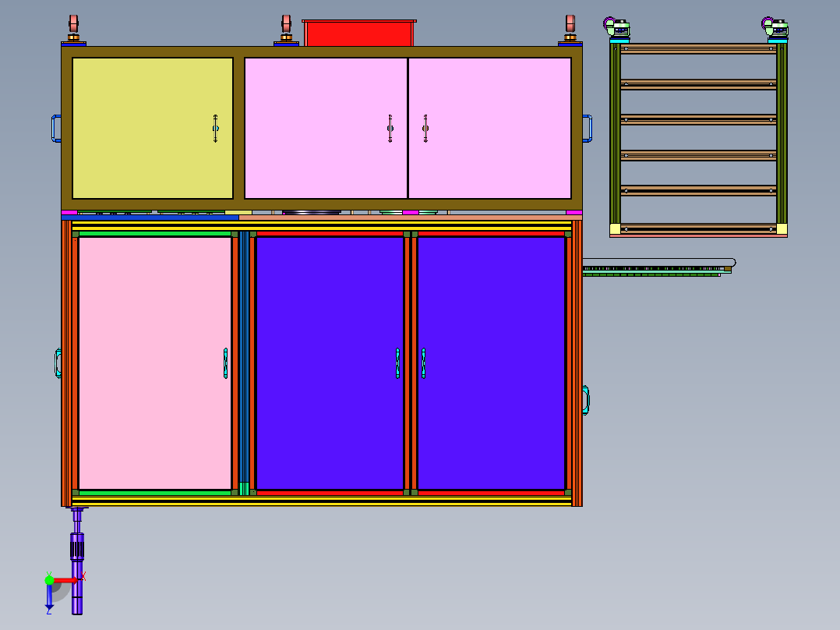This screenshot has width=840, height=630.
Task: Select the left pink upper cabinet door
Action: (326, 128)
